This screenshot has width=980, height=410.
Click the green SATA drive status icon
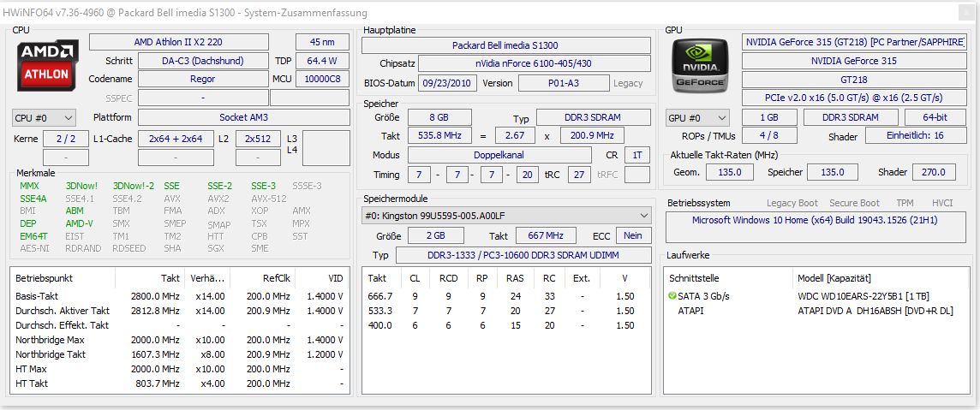(672, 296)
